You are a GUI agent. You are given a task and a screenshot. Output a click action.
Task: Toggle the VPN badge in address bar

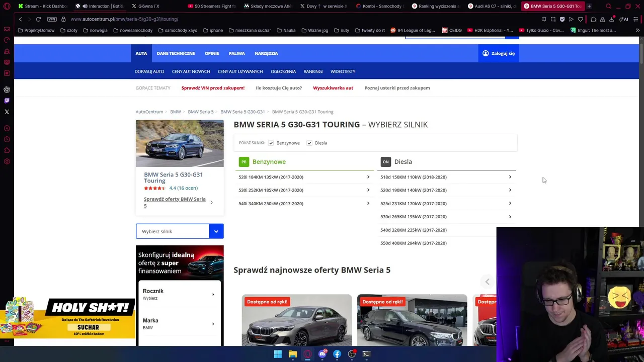(52, 19)
